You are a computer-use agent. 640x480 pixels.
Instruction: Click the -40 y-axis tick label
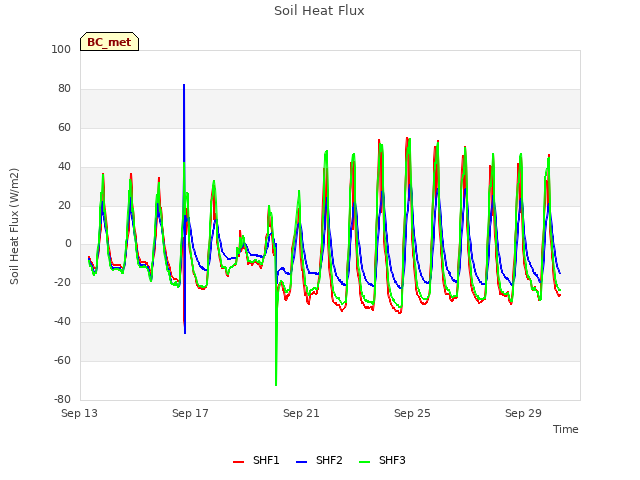pyautogui.click(x=62, y=322)
